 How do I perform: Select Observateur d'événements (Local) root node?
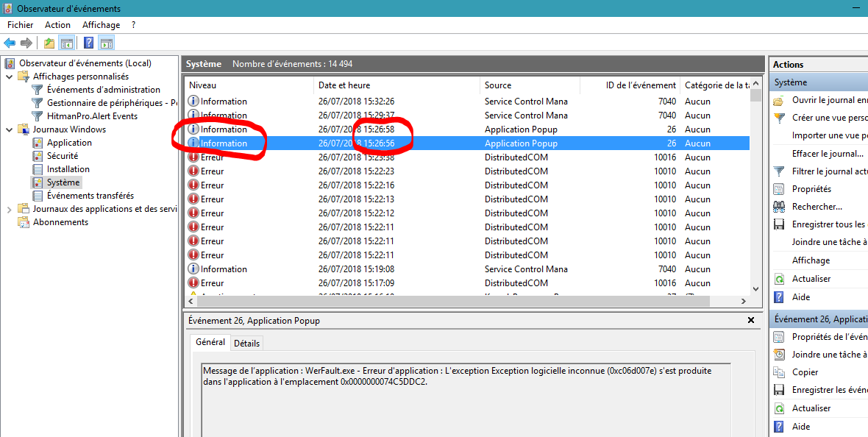85,63
